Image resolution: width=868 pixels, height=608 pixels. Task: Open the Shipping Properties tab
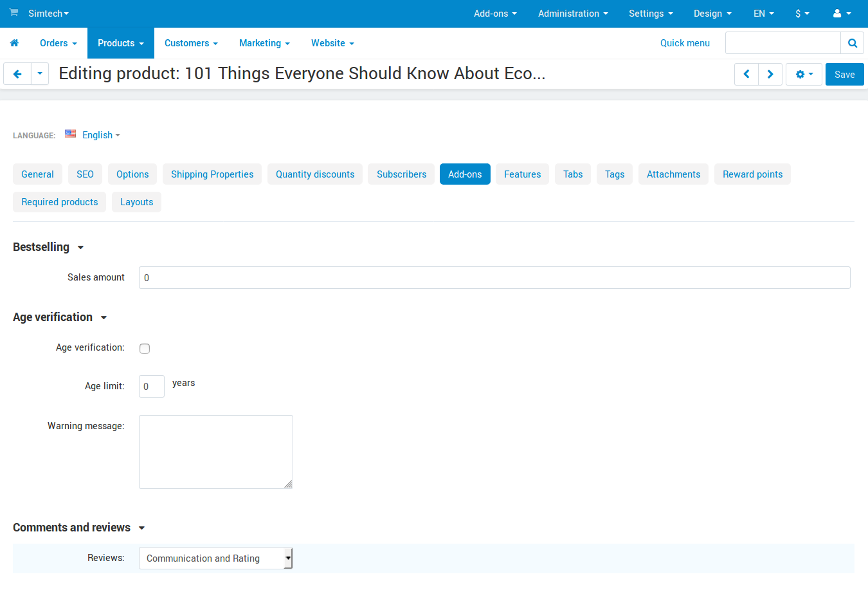click(x=212, y=174)
